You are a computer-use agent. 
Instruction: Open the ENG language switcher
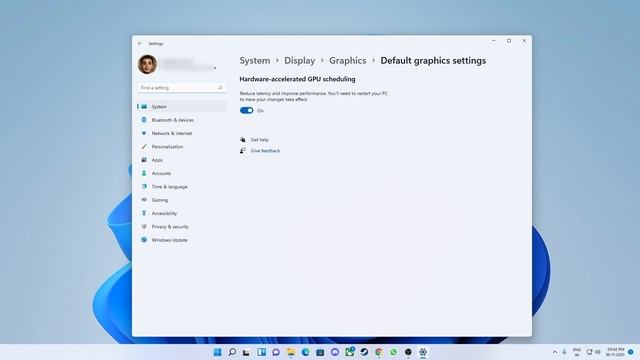pyautogui.click(x=577, y=352)
